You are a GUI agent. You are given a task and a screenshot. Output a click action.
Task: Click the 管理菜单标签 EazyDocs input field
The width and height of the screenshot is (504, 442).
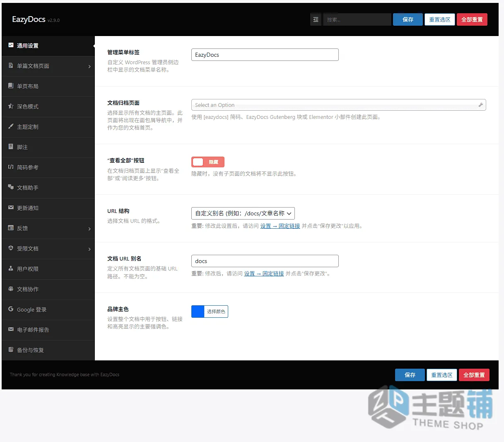click(265, 55)
